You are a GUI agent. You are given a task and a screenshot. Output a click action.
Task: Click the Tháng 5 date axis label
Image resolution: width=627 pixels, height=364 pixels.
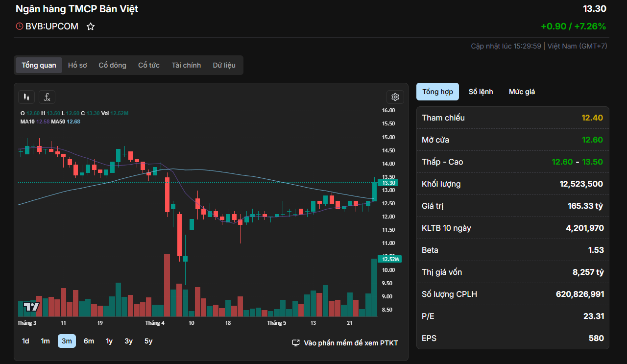pos(276,323)
